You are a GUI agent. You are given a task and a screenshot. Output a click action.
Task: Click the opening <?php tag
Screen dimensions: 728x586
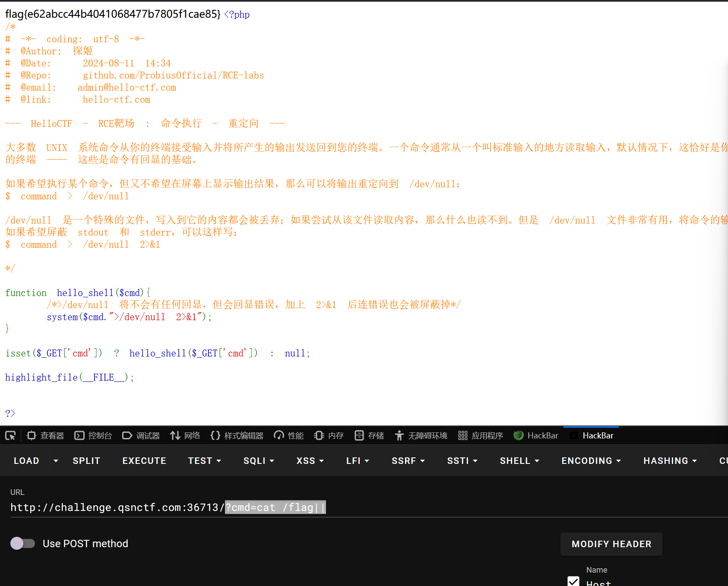tap(237, 15)
